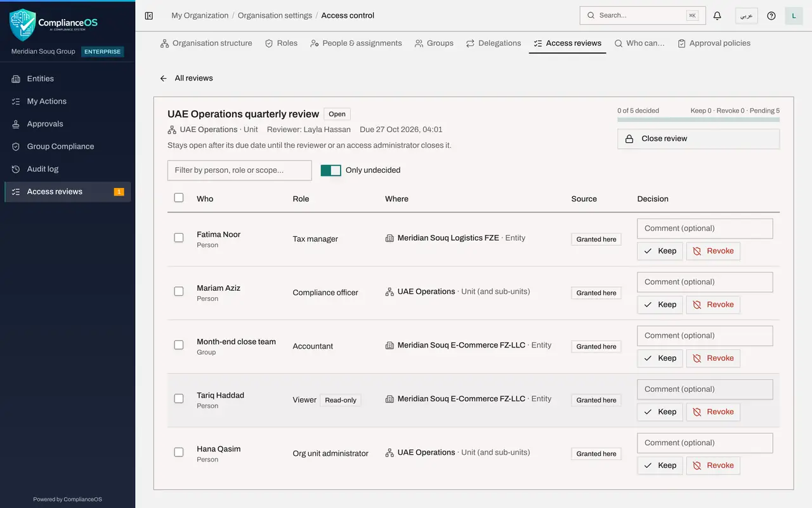812x508 pixels.
Task: Toggle the Only undecided switch
Action: pyautogui.click(x=331, y=170)
